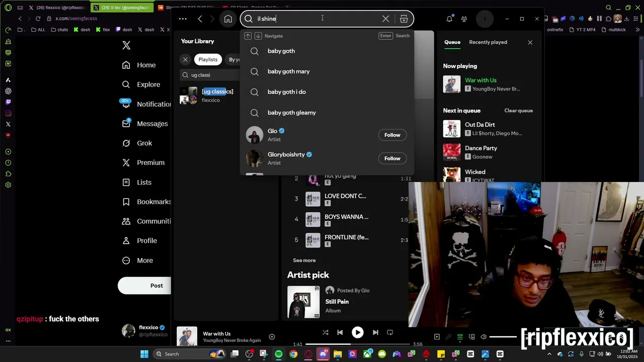Screen dimensions: 644x362
Task: Open the Browse icon in search bar
Action: click(404, 19)
